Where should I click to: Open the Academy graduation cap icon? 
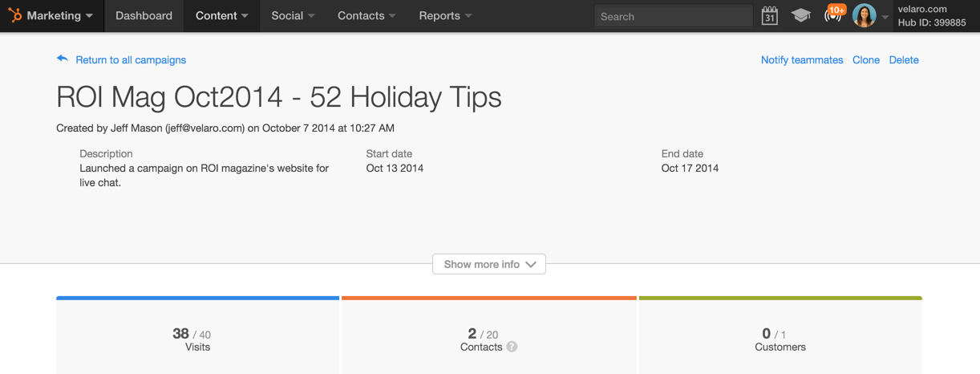800,15
